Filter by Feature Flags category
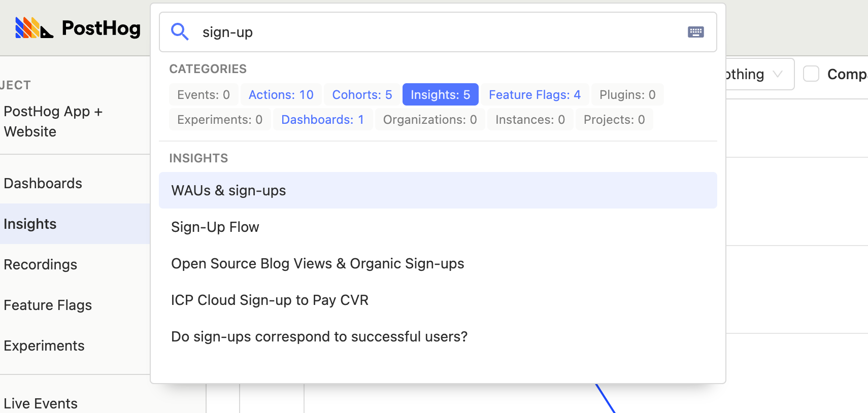868x413 pixels. [535, 94]
